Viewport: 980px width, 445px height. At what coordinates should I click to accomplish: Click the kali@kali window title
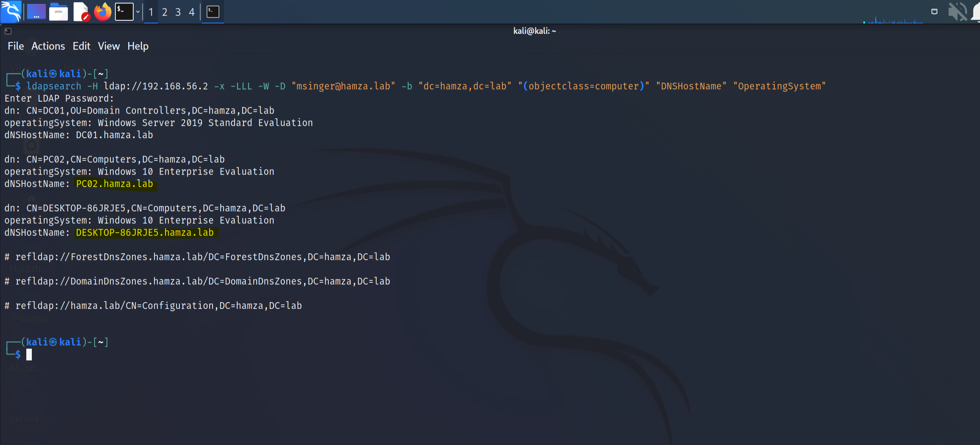click(535, 31)
